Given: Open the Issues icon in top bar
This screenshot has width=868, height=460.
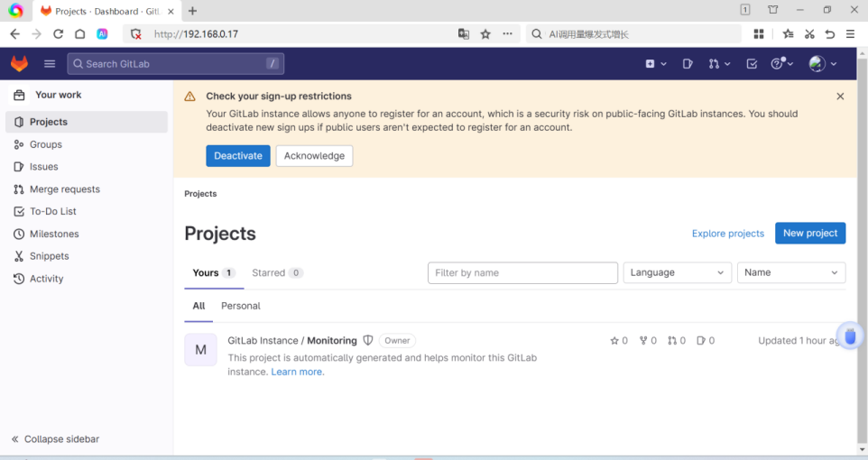Looking at the screenshot, I should pyautogui.click(x=688, y=64).
